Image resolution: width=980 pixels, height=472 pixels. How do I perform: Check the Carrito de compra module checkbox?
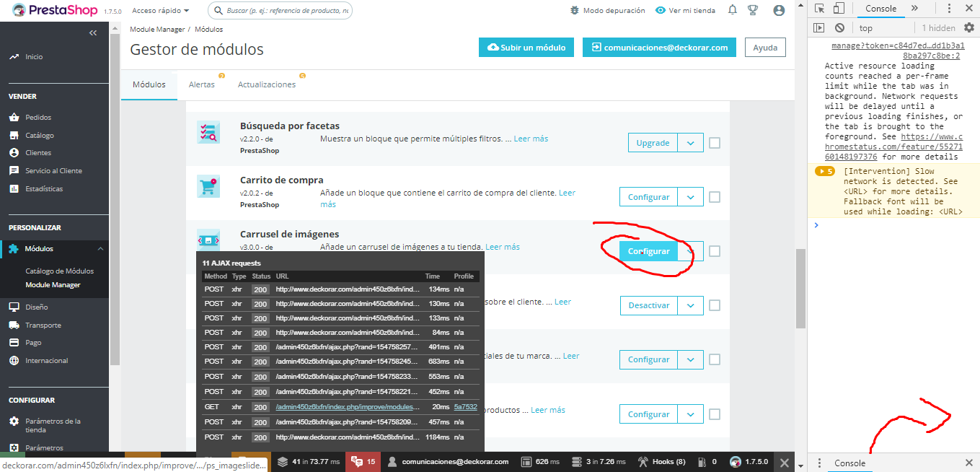coord(715,197)
